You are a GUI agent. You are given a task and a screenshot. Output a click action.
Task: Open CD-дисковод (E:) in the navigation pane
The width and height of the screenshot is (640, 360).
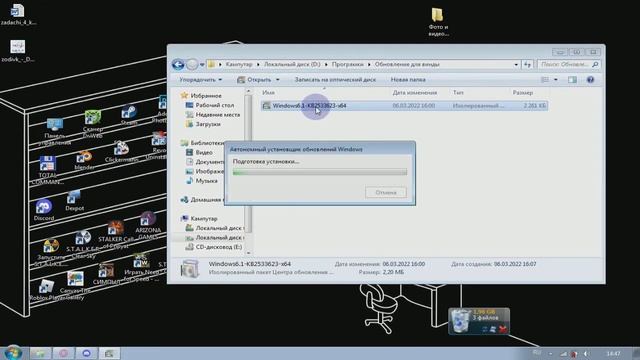(218, 247)
